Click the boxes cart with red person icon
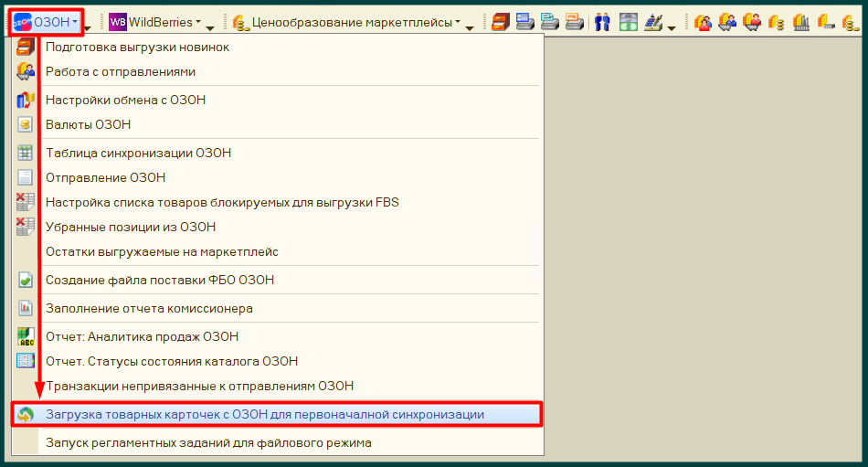 coord(752,22)
